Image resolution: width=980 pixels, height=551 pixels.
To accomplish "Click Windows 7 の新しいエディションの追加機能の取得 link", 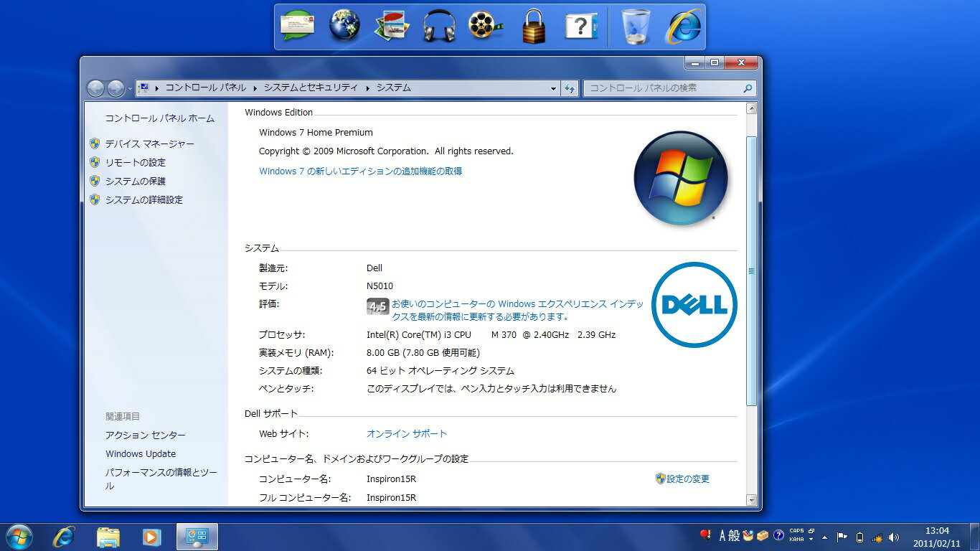I will [x=361, y=171].
